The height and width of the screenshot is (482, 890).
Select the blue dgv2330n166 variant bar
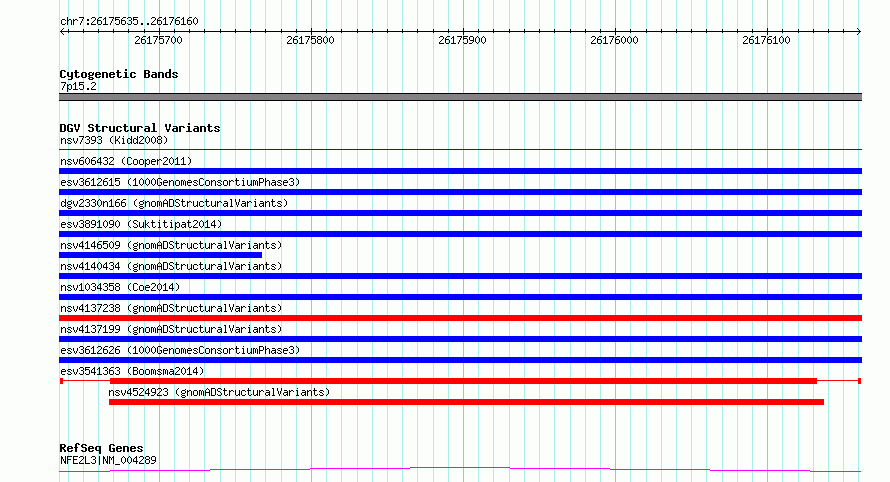pos(460,213)
